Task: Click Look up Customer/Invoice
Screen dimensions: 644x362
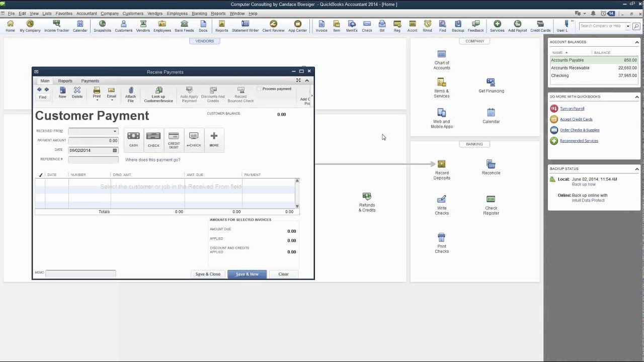Action: [158, 95]
